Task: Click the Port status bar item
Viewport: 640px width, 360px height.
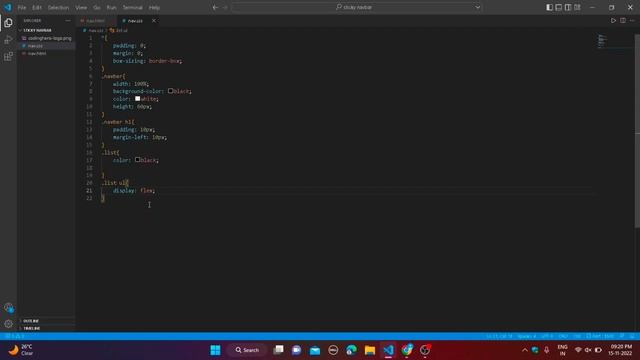Action: coord(600,336)
